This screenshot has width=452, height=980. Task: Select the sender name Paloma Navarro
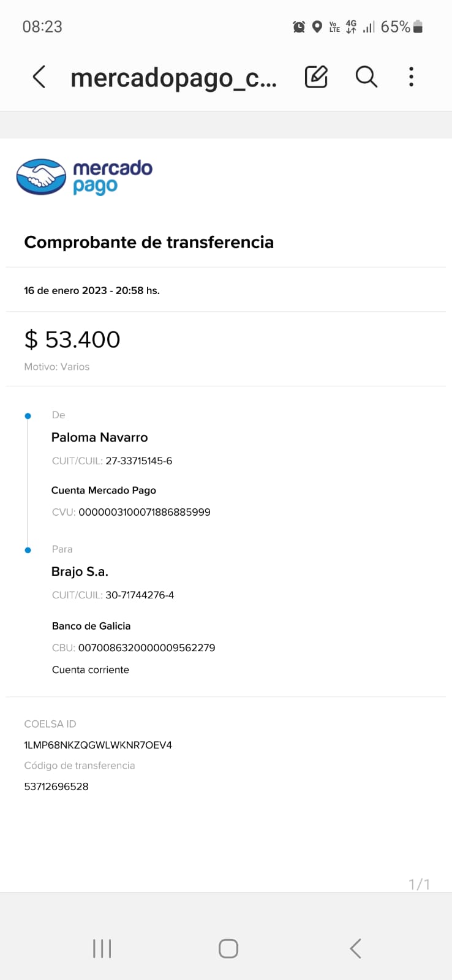(100, 437)
